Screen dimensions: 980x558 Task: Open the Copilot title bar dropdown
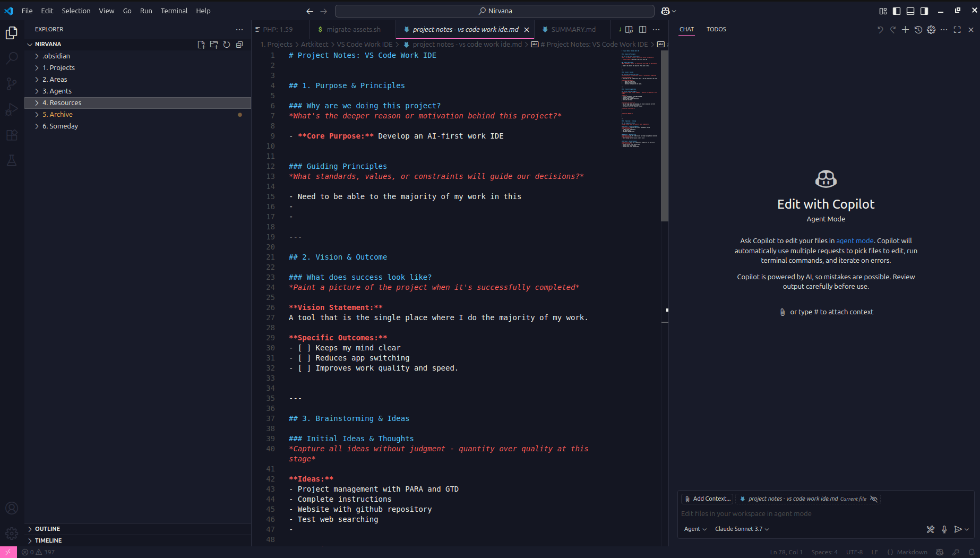coord(668,11)
